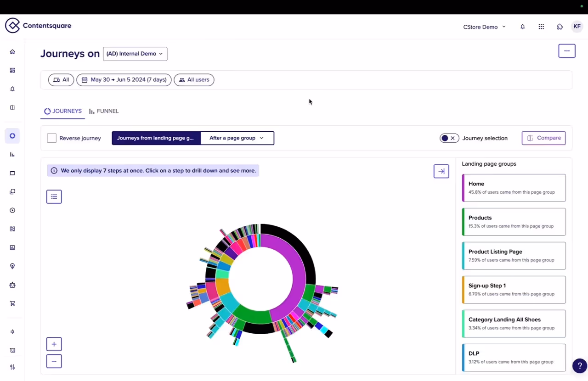Open the sidebar icon below the play icon
This screenshot has height=381, width=588.
click(12, 229)
